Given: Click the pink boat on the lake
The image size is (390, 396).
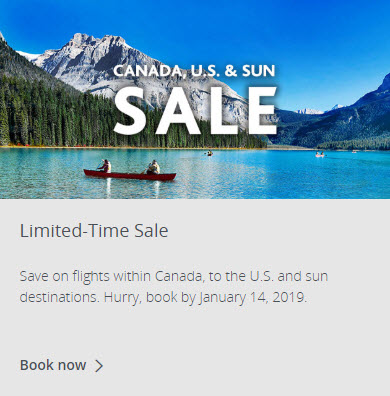Looking at the screenshot, I should point(320,155).
